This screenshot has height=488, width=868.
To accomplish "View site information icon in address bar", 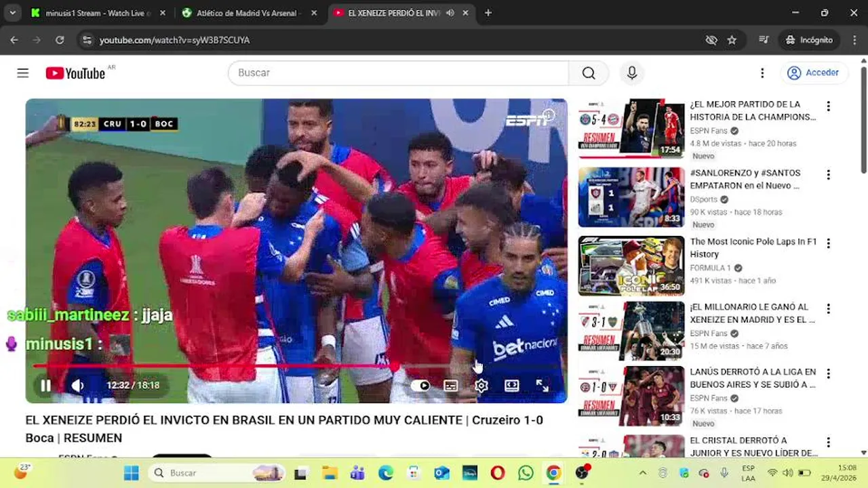I will click(86, 40).
